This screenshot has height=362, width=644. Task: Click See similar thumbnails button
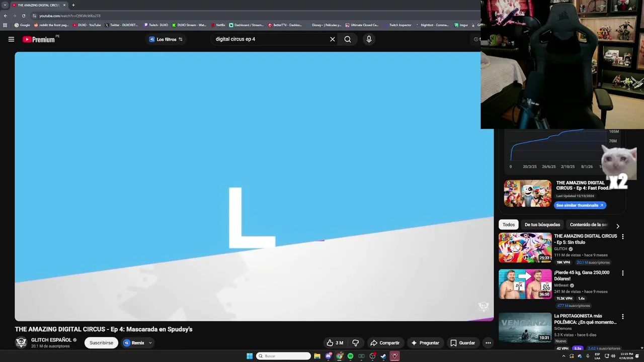pos(580,205)
